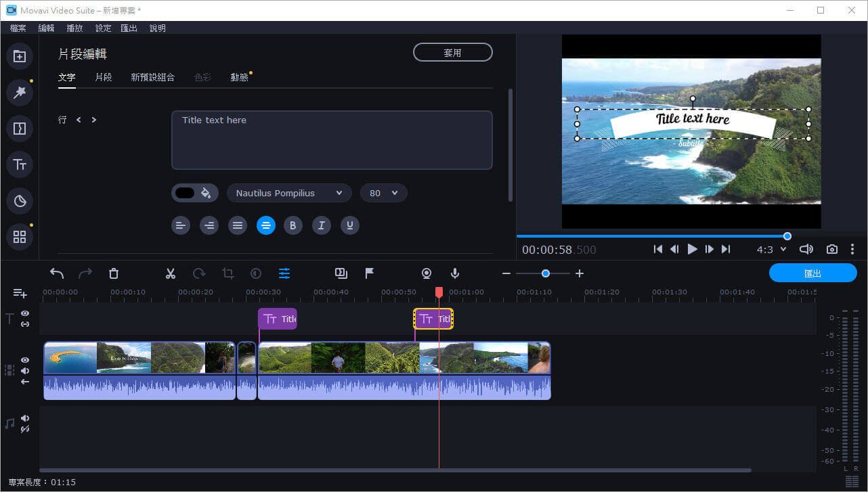This screenshot has width=868, height=492.
Task: Mute the video track audio
Action: point(25,371)
